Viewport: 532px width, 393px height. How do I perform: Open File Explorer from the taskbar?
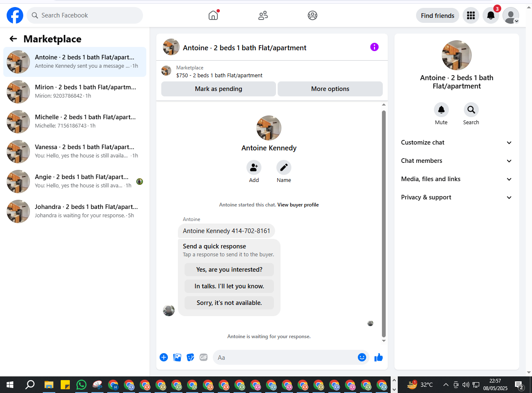[x=49, y=385]
